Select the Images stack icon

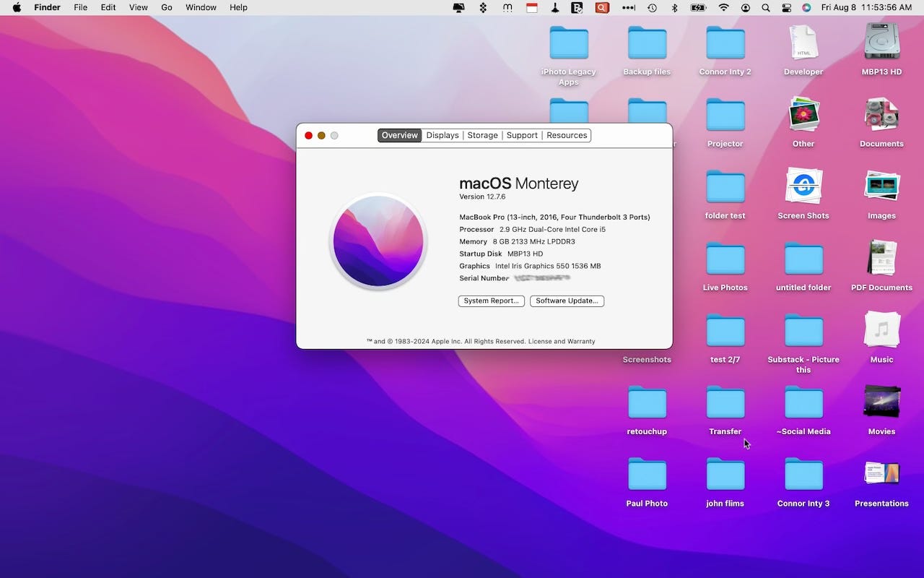tap(882, 186)
